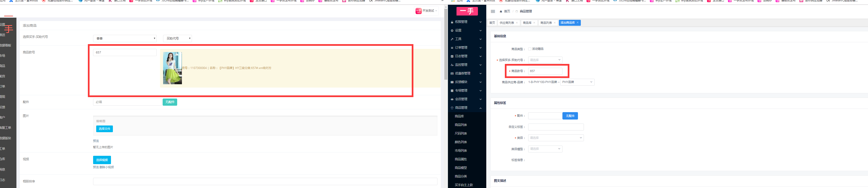Open the 买助代号 dropdown in left page
868x188 pixels.
pos(178,38)
